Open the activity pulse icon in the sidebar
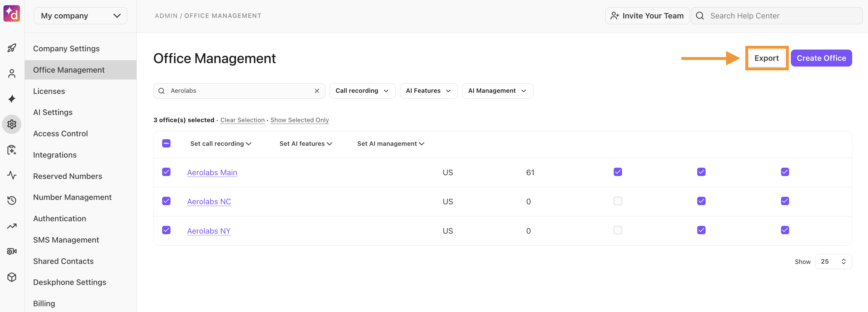Image resolution: width=868 pixels, height=312 pixels. click(x=12, y=175)
